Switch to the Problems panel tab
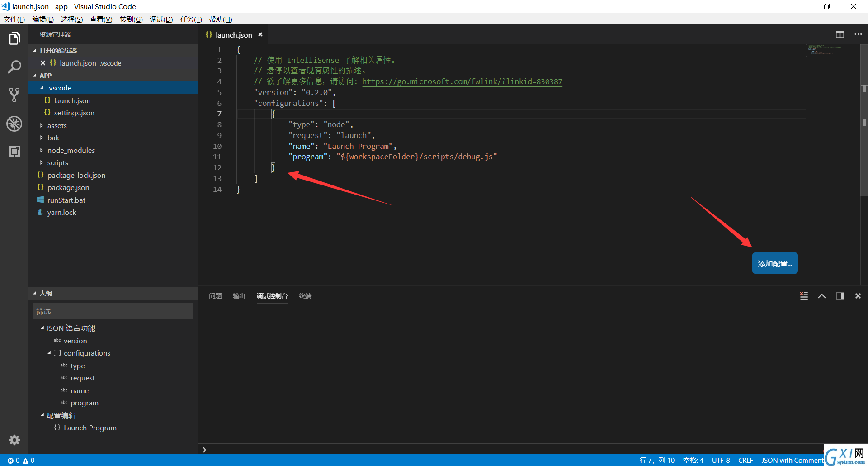This screenshot has width=868, height=466. pyautogui.click(x=215, y=296)
